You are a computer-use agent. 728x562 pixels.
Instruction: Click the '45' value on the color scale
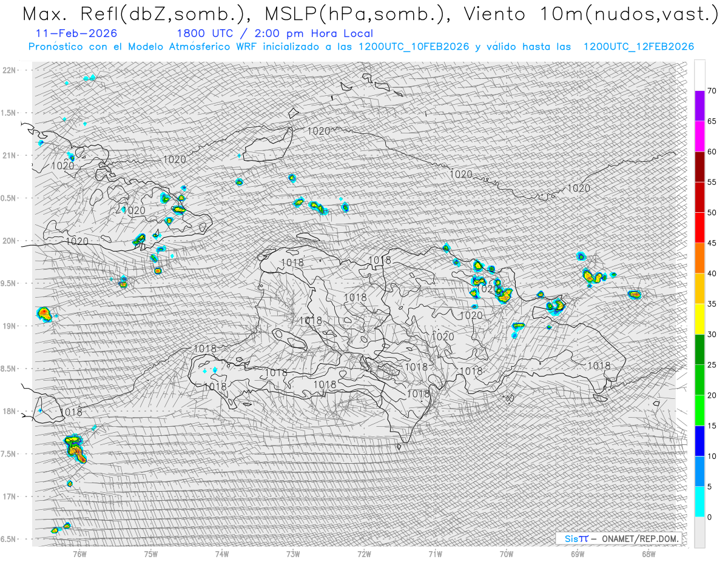(712, 243)
